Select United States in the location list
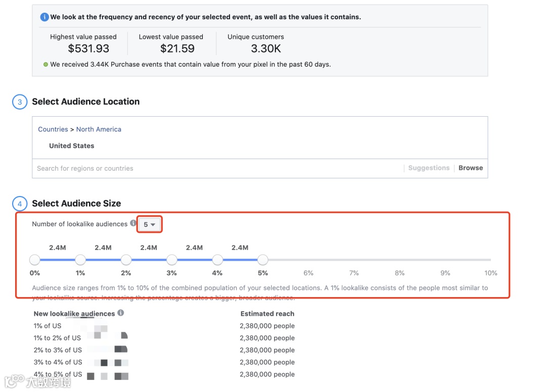546x392 pixels. point(72,146)
